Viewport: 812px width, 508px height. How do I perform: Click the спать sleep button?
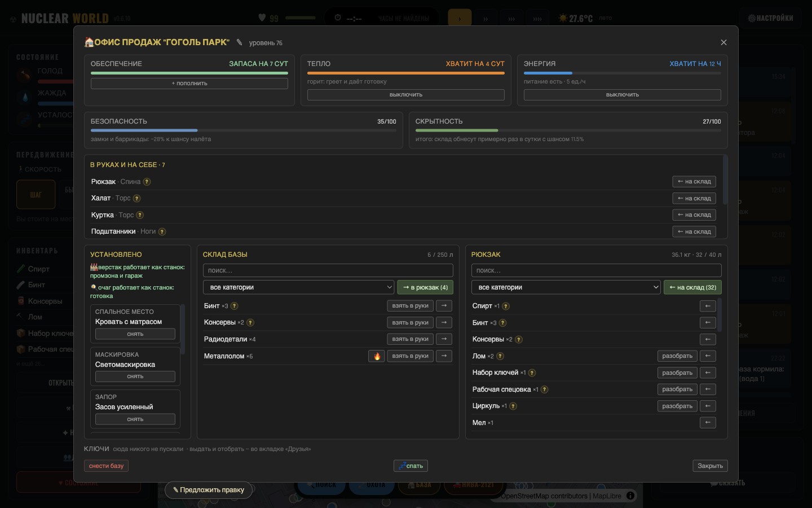pyautogui.click(x=411, y=466)
